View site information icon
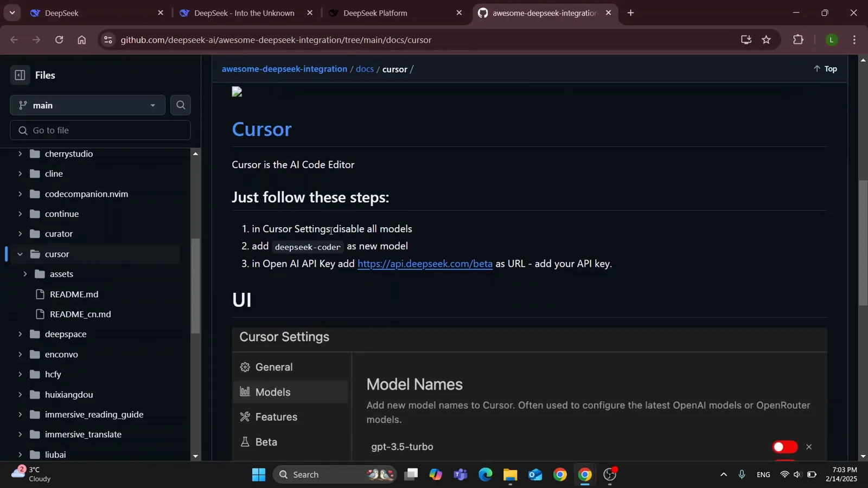Image resolution: width=868 pixels, height=488 pixels. pyautogui.click(x=108, y=40)
